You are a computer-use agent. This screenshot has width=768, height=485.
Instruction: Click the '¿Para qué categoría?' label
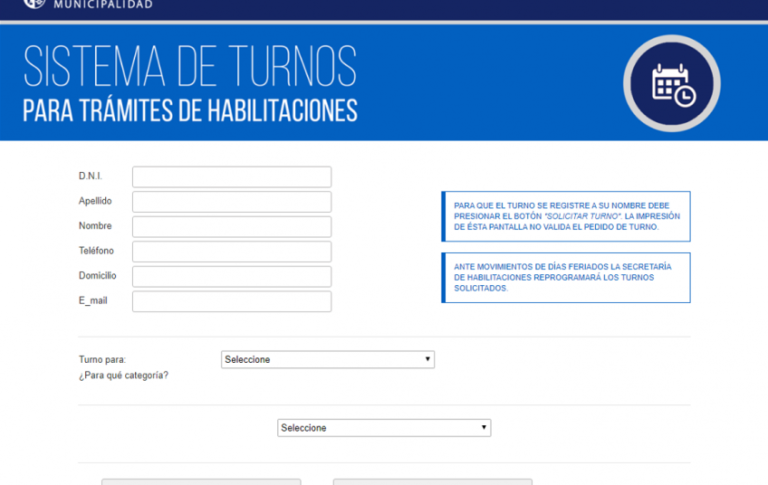point(123,376)
